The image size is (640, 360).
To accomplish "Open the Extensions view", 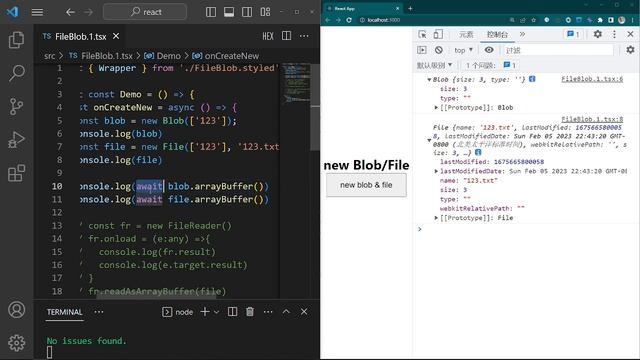I will tap(16, 173).
